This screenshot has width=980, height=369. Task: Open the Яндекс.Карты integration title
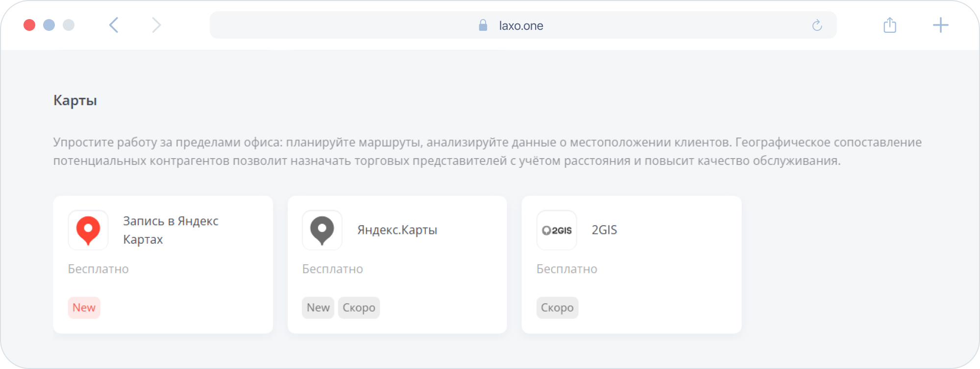[x=397, y=230]
